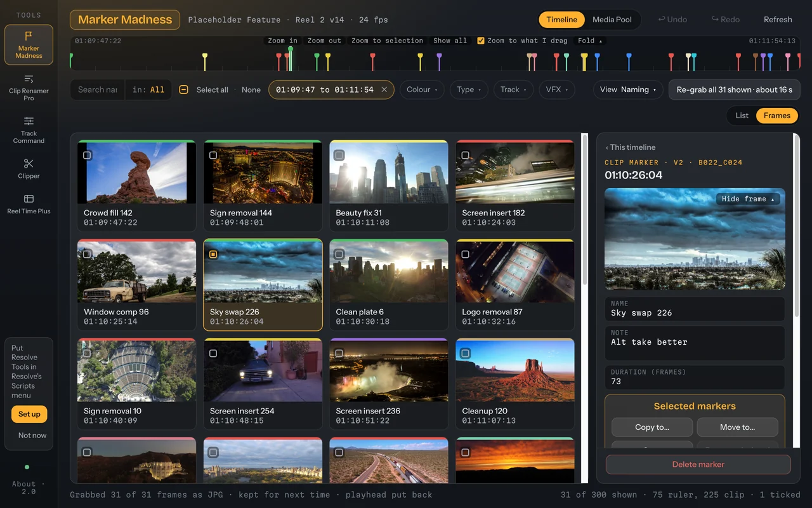Edit the Note field reading Alt take better
The height and width of the screenshot is (508, 812).
[x=695, y=343]
